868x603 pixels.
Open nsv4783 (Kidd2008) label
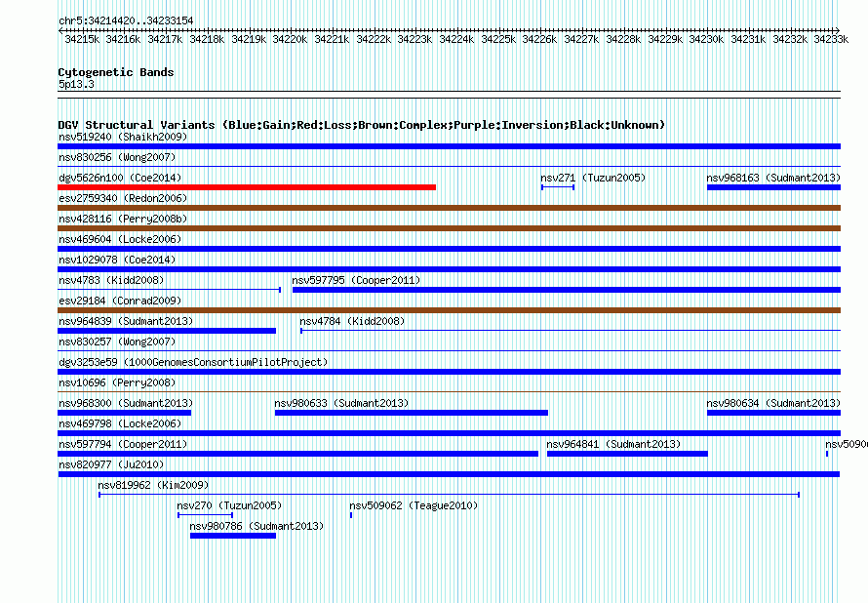pos(111,280)
